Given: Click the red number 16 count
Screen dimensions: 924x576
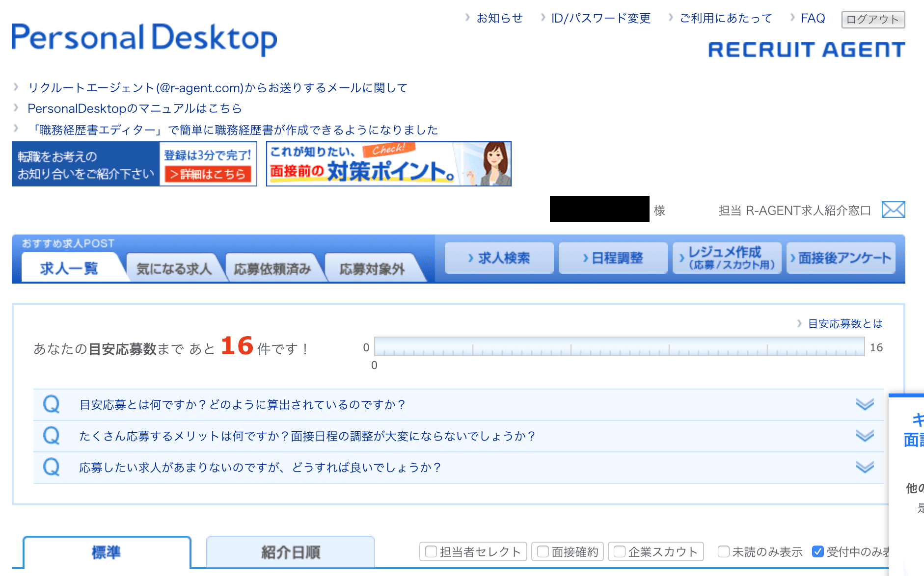Looking at the screenshot, I should pyautogui.click(x=237, y=345).
